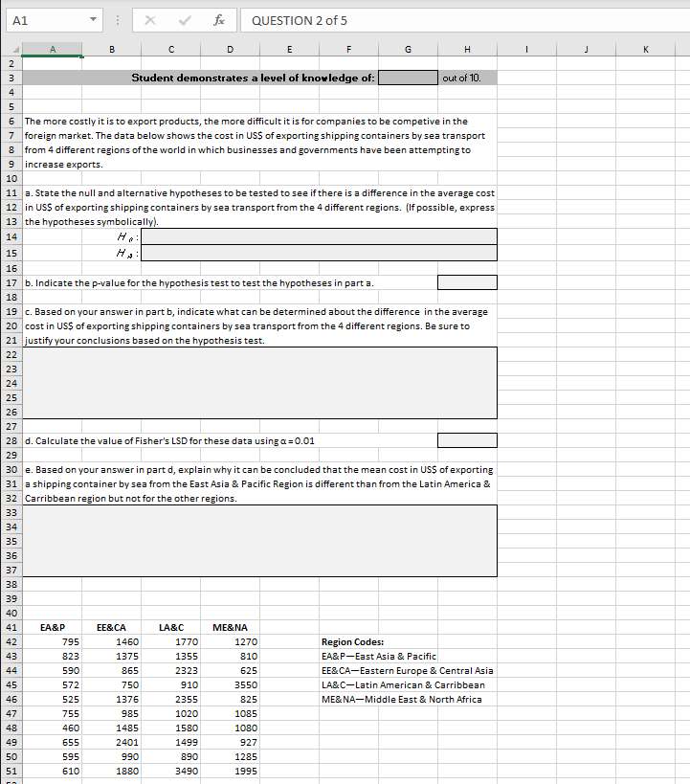Click the part d Fisher's LSD question text
690x784 pixels.
170,441
